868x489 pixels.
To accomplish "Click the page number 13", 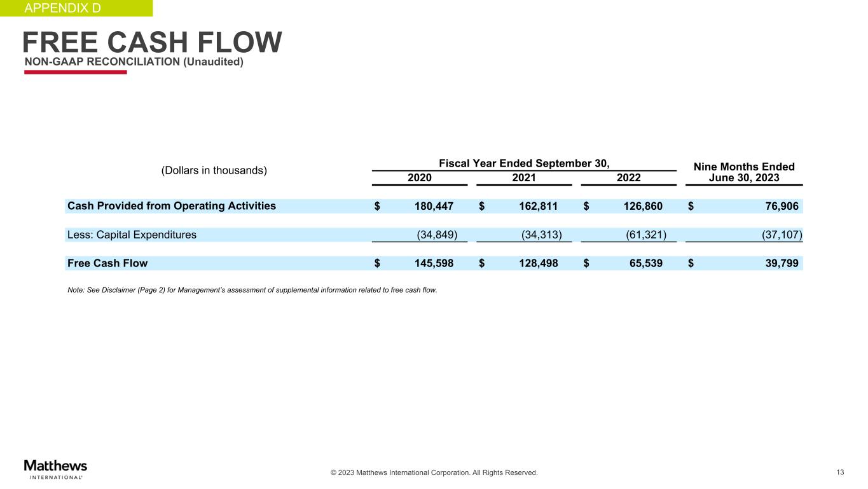I will [x=840, y=472].
